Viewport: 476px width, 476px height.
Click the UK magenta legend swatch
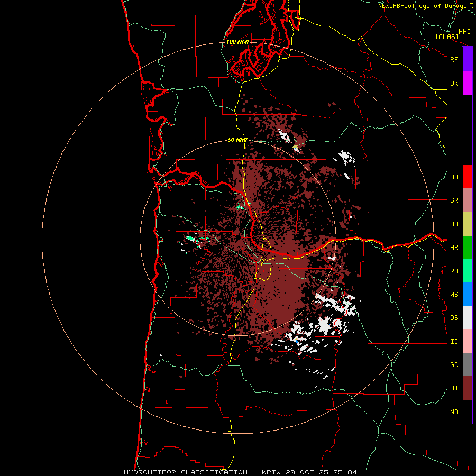(467, 83)
